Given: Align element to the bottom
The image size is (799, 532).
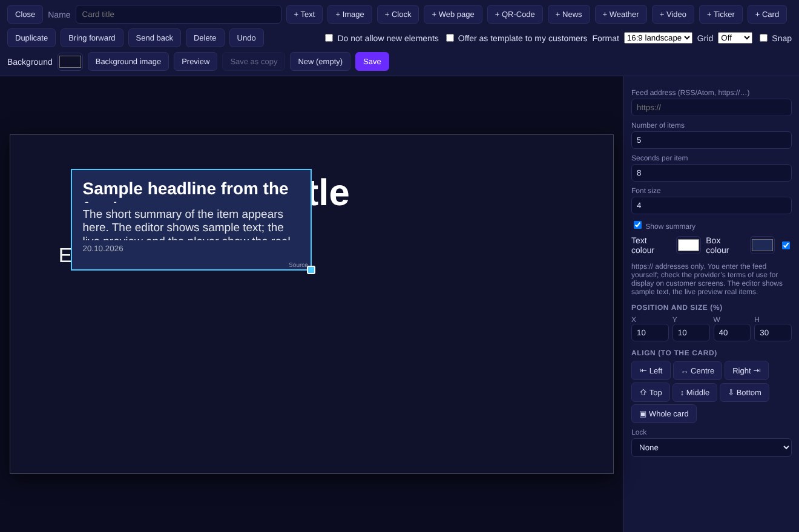Looking at the screenshot, I should (x=745, y=392).
